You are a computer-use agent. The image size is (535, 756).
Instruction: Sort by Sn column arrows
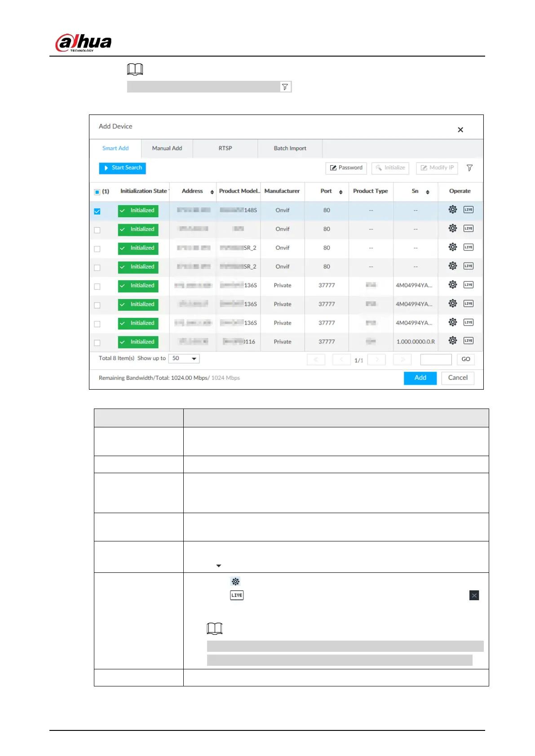pyautogui.click(x=428, y=192)
